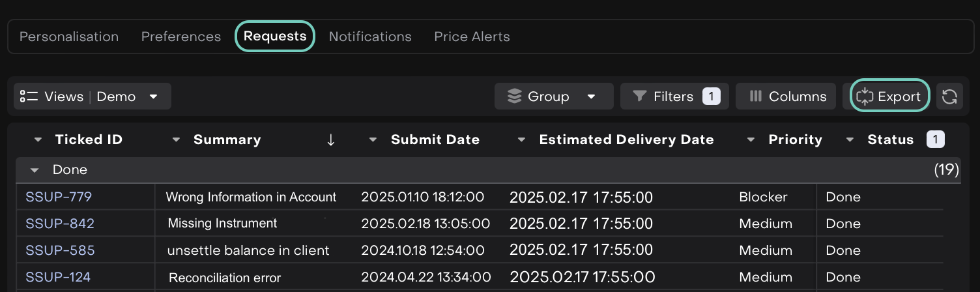Open Submit Date column menu arrow
Image resolution: width=980 pixels, height=292 pixels.
(x=373, y=139)
